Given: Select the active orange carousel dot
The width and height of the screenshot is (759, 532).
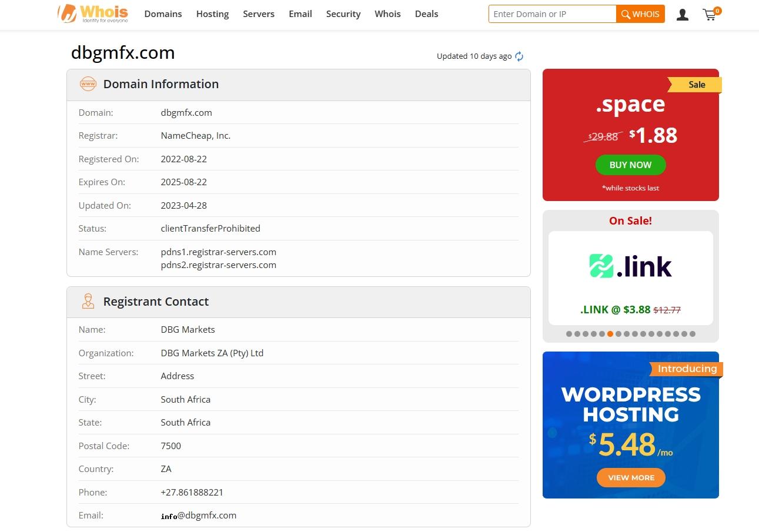Looking at the screenshot, I should [610, 334].
